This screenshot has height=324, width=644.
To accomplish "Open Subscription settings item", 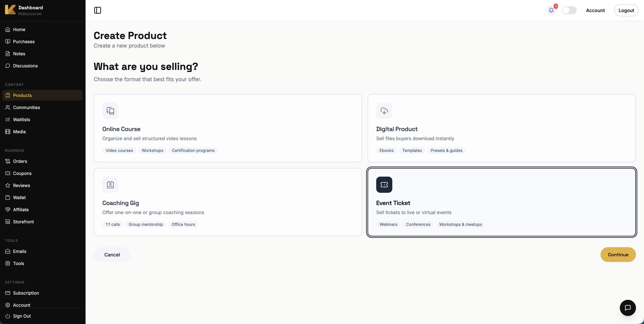I will pos(42,293).
